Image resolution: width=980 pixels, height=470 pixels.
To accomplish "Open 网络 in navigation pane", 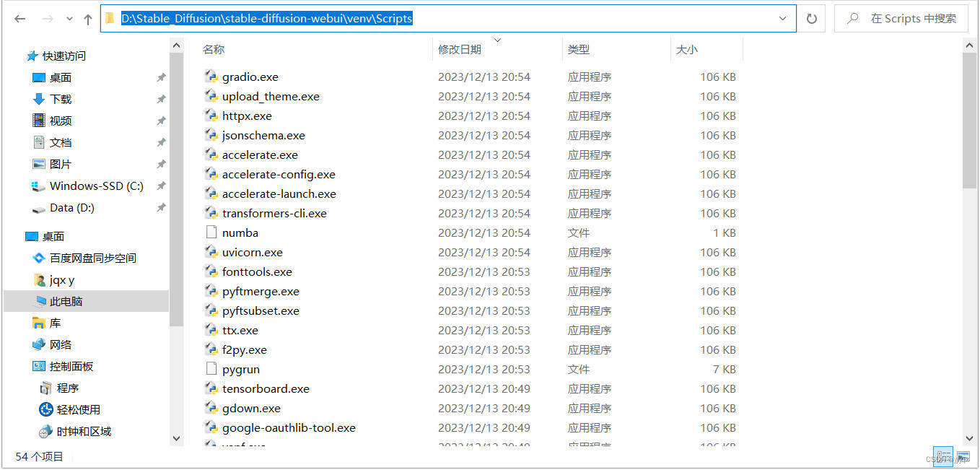I will click(x=52, y=344).
